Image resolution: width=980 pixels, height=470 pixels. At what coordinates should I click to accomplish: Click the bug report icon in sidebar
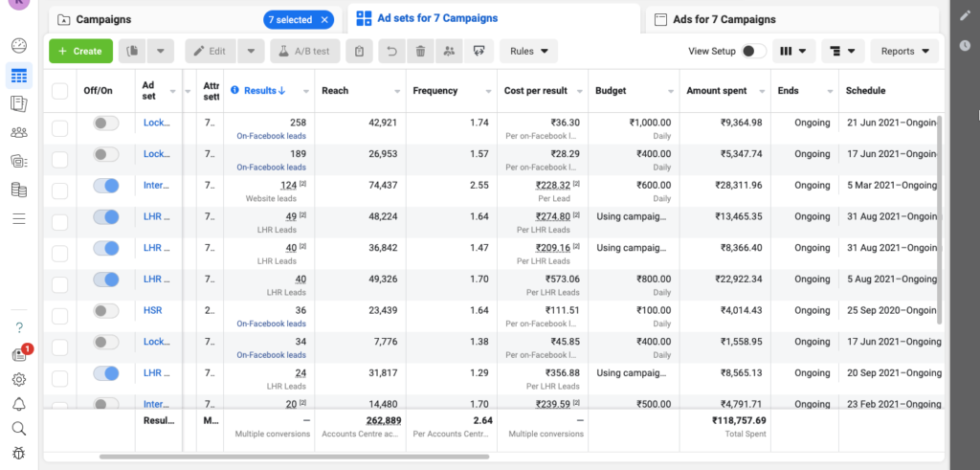pos(19,453)
